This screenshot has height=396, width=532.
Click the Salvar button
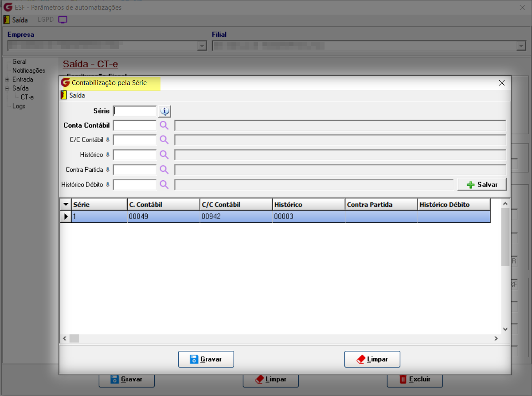click(482, 185)
